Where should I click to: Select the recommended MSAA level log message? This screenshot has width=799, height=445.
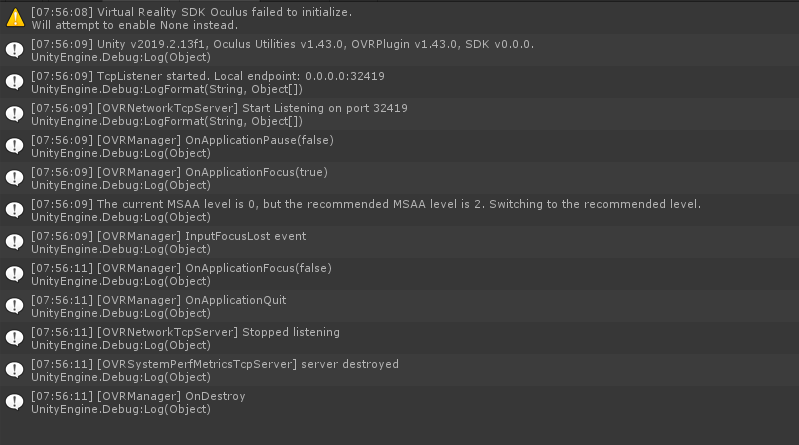point(400,210)
